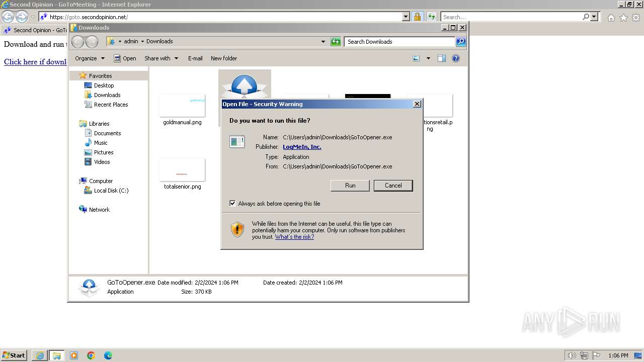Open the Organize menu in Downloads window
The width and height of the screenshot is (644, 362).
pos(90,58)
